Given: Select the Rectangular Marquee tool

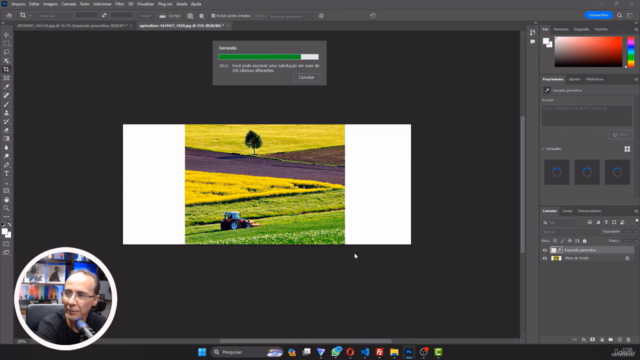Looking at the screenshot, I should (x=6, y=43).
